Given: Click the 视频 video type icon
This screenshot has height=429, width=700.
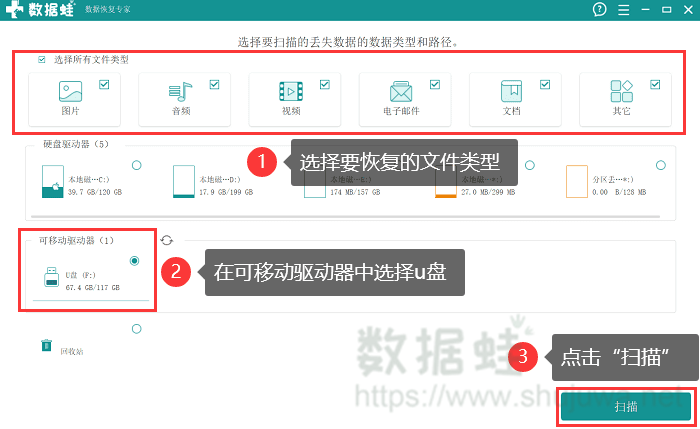Looking at the screenshot, I should [x=291, y=92].
